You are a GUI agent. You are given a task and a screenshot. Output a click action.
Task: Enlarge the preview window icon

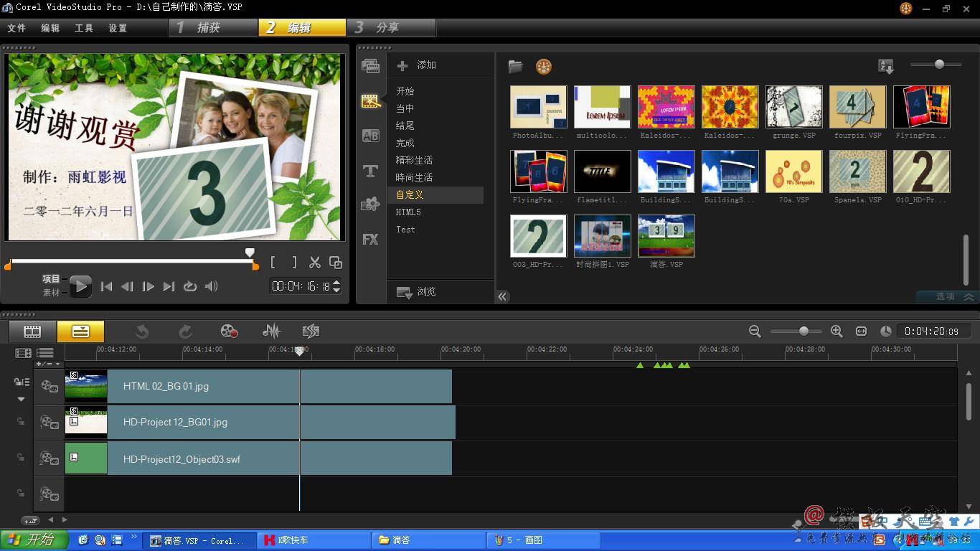pyautogui.click(x=335, y=263)
